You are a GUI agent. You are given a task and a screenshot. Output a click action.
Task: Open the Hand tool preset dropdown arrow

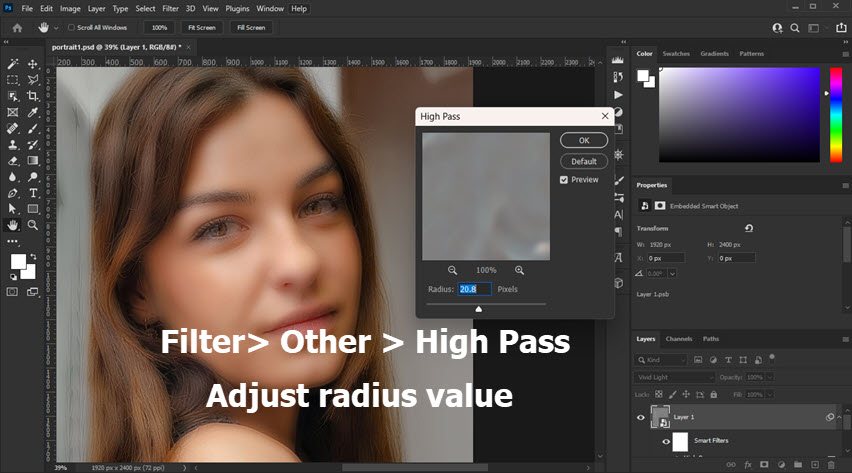pos(56,28)
